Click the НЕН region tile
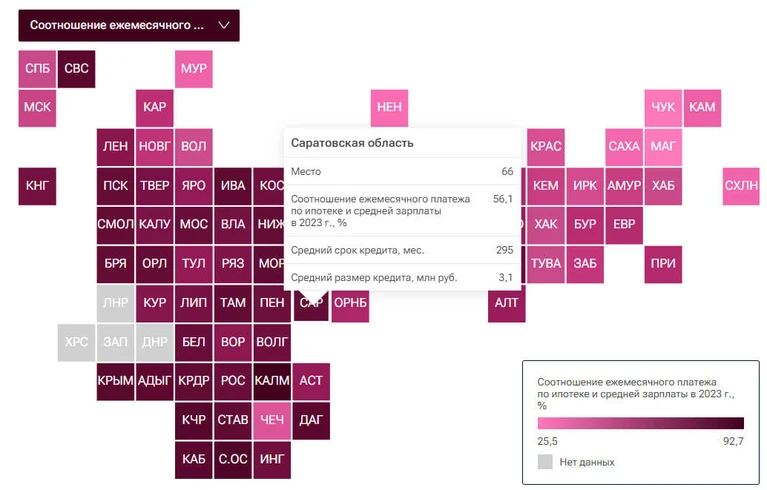 pos(389,108)
